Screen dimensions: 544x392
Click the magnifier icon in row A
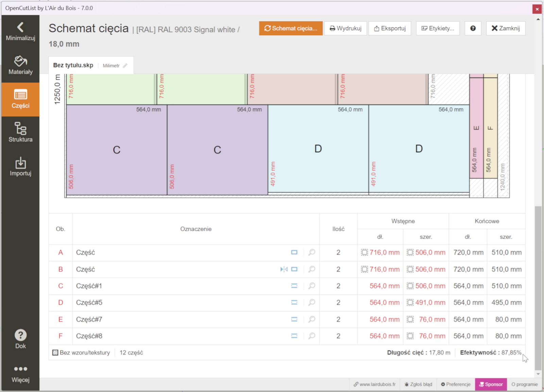coord(311,252)
